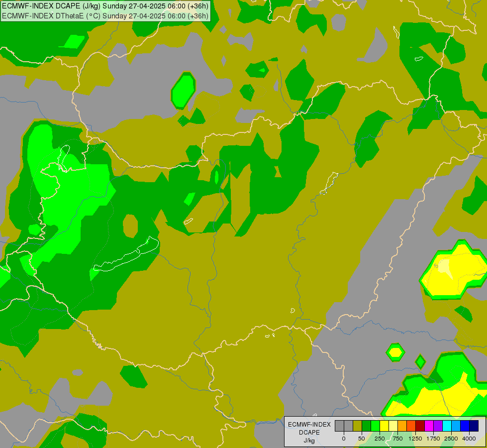Click the contour label 5 in yellow area
Screen dimensions: 487x448
tap(436, 266)
